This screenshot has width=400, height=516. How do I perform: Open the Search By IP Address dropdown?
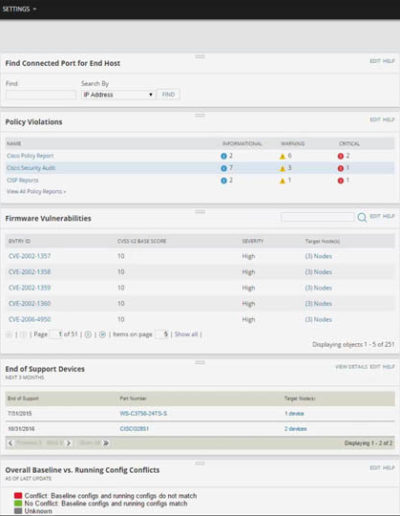tap(118, 95)
